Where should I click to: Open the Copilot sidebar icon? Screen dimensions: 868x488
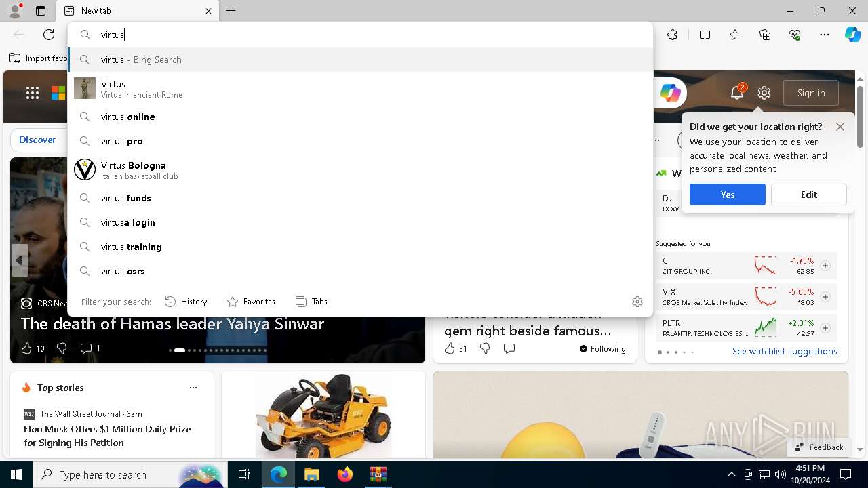point(852,35)
